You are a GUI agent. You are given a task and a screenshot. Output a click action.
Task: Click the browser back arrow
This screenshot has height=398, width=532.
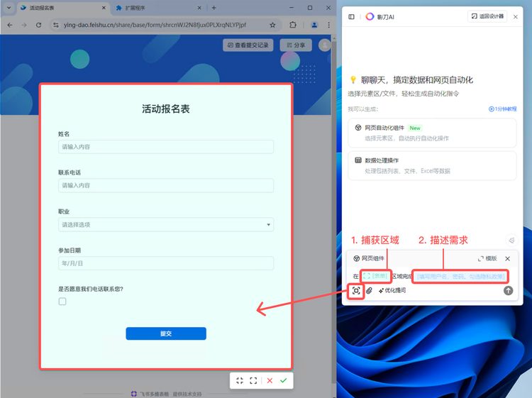click(x=10, y=25)
